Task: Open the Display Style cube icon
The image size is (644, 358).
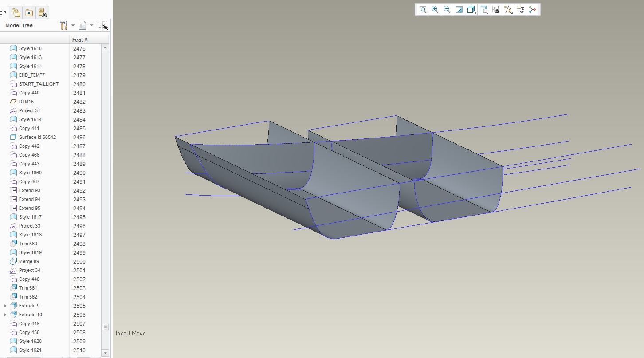Action: (471, 9)
